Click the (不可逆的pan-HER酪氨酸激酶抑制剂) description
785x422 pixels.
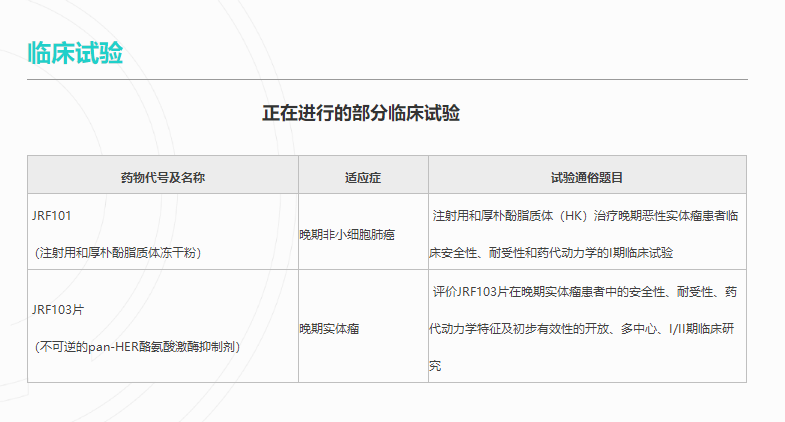pos(138,347)
